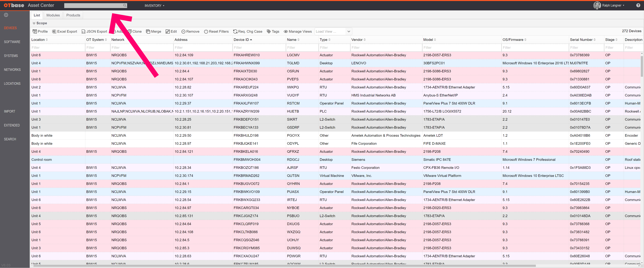The height and width of the screenshot is (268, 644).
Task: Open SOFTWARE in the sidebar
Action: (12, 42)
